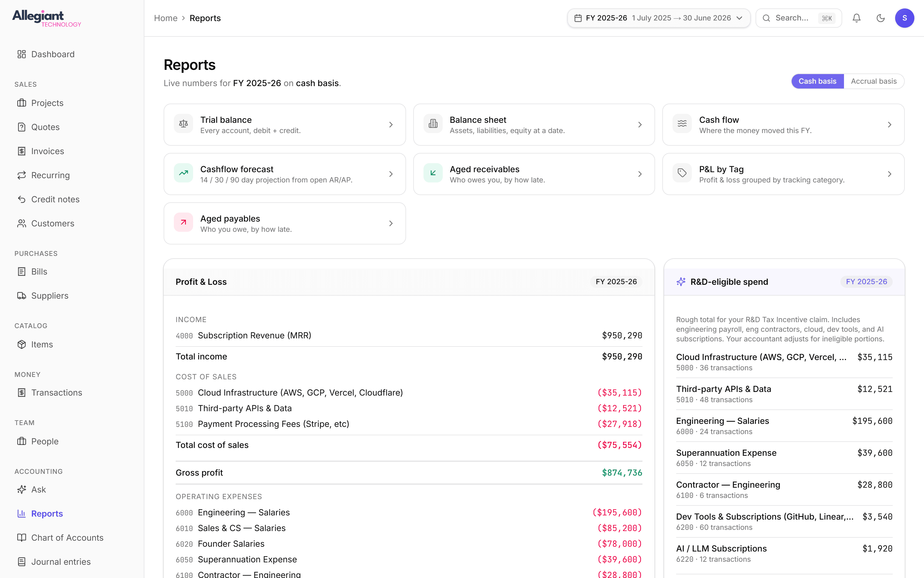This screenshot has width=924, height=578.
Task: Open the notifications bell
Action: [x=856, y=18]
